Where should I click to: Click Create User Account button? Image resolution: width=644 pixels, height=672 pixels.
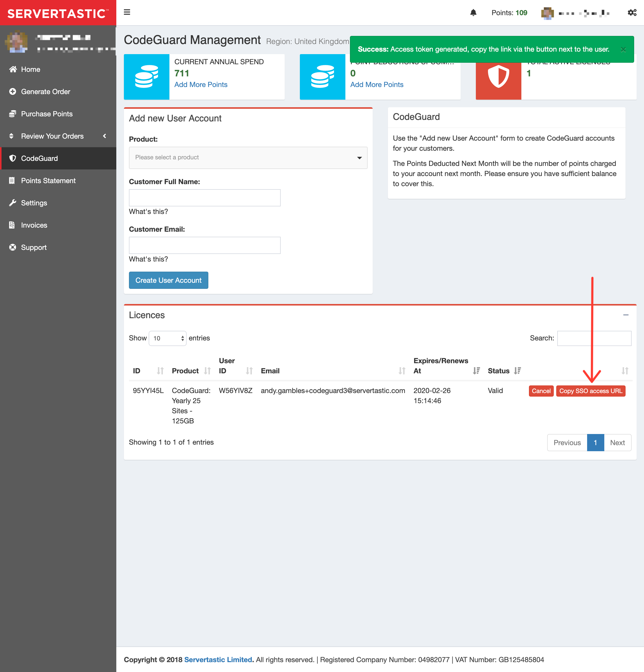pos(168,280)
